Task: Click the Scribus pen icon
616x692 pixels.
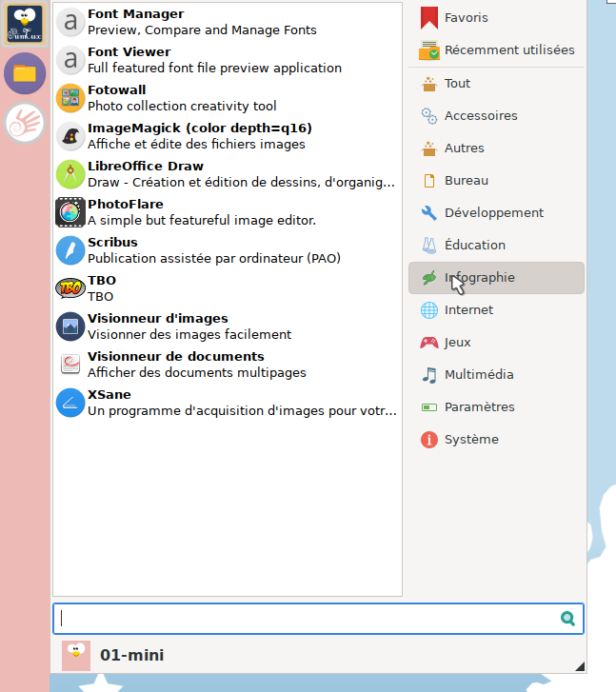Action: pos(70,250)
